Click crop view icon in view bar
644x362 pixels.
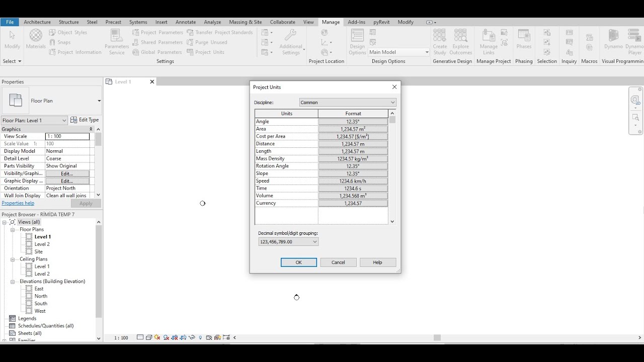click(175, 338)
